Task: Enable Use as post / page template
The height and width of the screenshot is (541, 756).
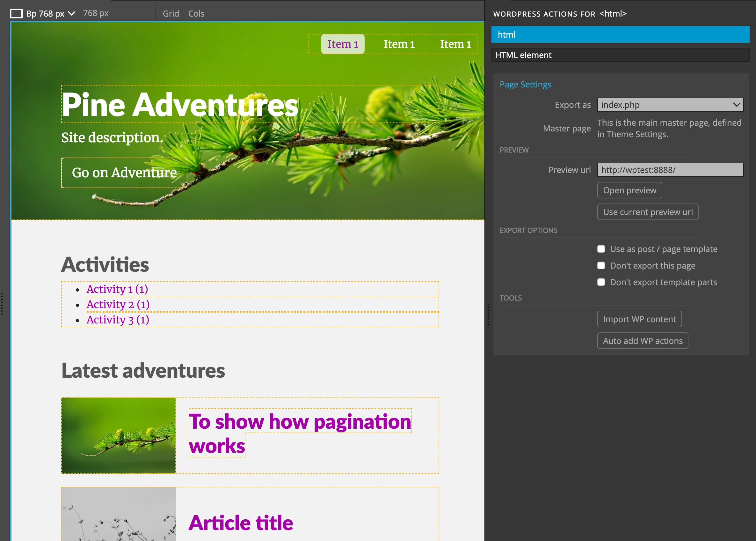Action: 601,249
